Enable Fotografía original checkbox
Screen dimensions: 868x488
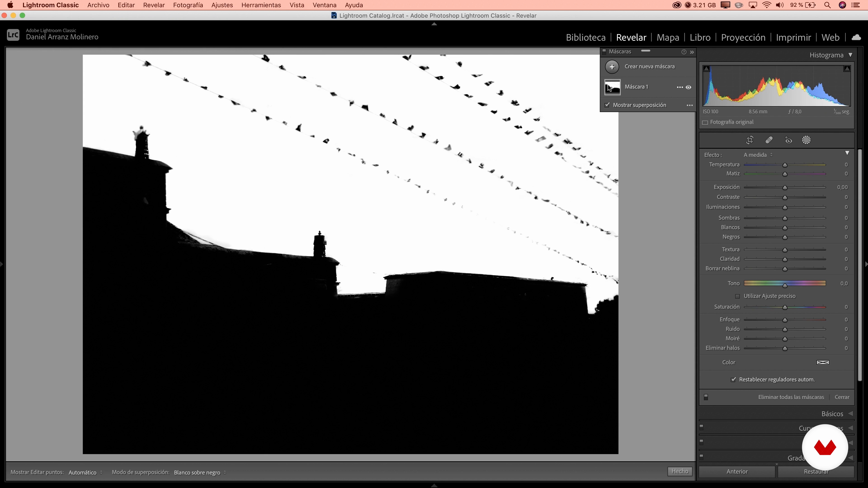pyautogui.click(x=705, y=123)
